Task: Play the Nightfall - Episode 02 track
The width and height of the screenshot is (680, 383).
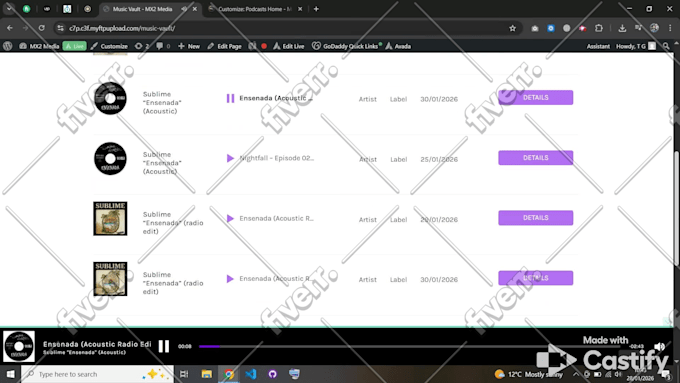Action: click(230, 158)
